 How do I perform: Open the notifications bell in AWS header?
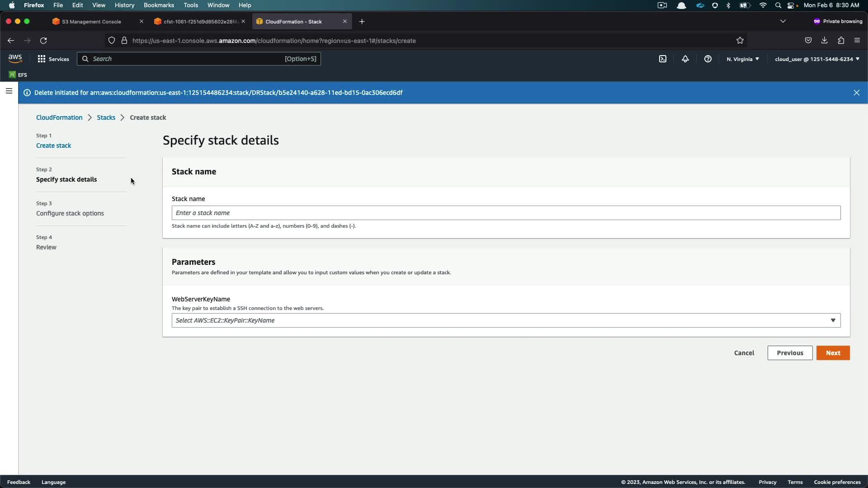coord(685,59)
